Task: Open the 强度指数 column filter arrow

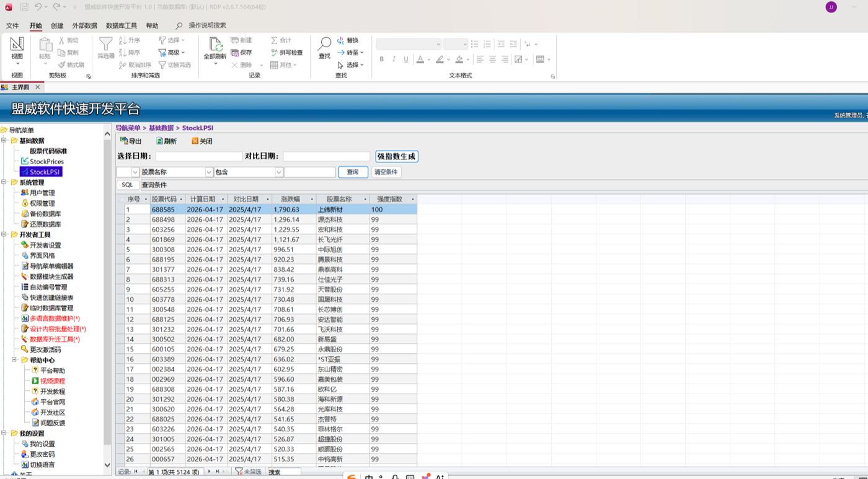Action: pyautogui.click(x=412, y=200)
